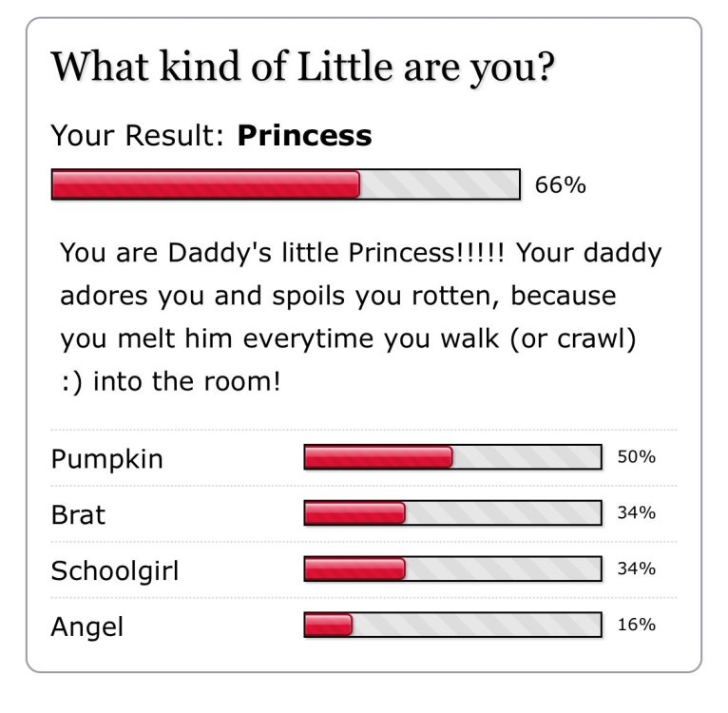This screenshot has height=713, width=728.
Task: Click the Angel 16% progress bar
Action: coord(452,625)
